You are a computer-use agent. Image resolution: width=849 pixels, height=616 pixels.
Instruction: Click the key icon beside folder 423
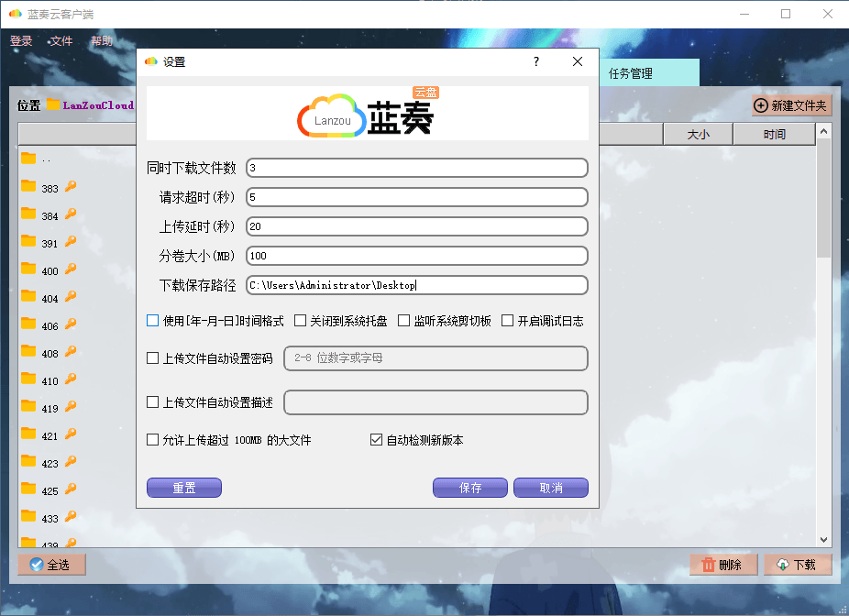[x=71, y=461]
